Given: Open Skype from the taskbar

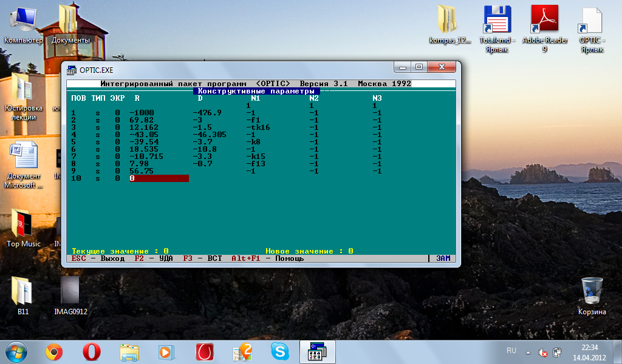Looking at the screenshot, I should point(280,352).
